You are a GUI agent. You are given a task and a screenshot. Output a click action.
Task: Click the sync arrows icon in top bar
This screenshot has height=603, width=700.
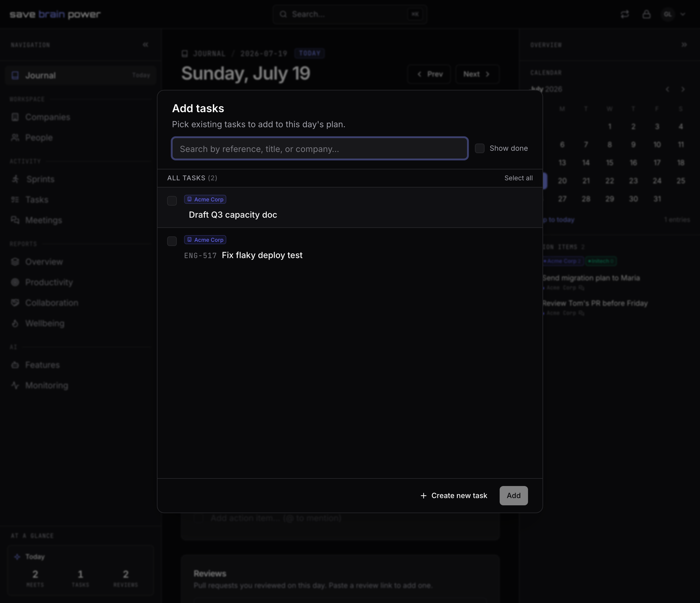pos(625,14)
